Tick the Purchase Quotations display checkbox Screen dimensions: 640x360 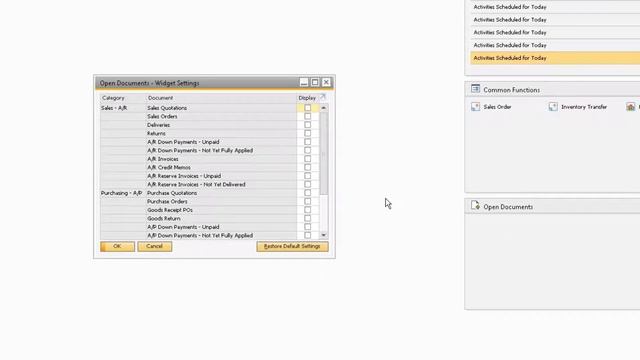point(307,193)
